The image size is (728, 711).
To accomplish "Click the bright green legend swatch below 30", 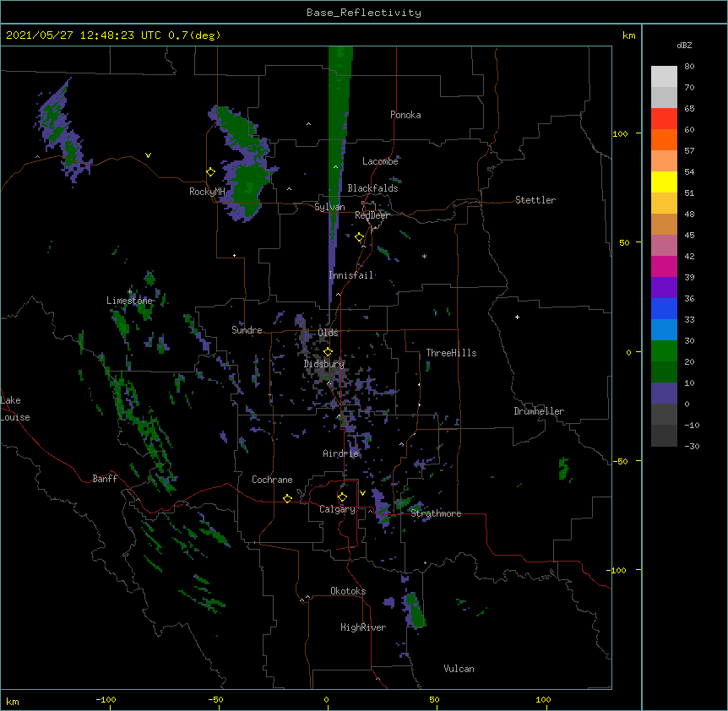I will (664, 351).
